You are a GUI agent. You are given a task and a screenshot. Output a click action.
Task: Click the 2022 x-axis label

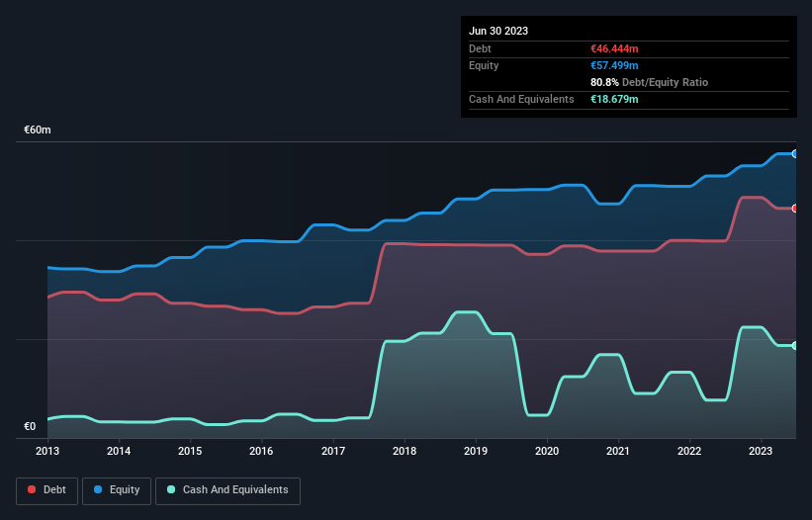click(x=689, y=451)
